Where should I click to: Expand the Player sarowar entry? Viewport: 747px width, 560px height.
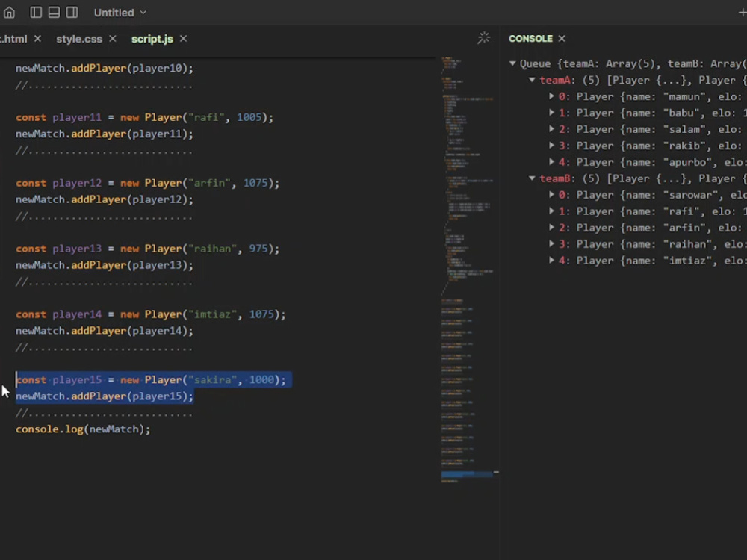[x=551, y=195]
